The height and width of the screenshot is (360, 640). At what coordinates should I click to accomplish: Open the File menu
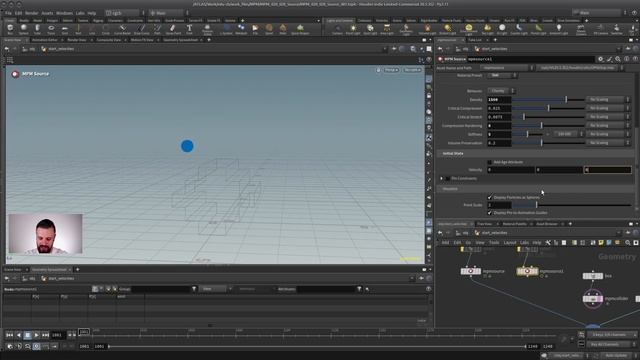[x=8, y=13]
